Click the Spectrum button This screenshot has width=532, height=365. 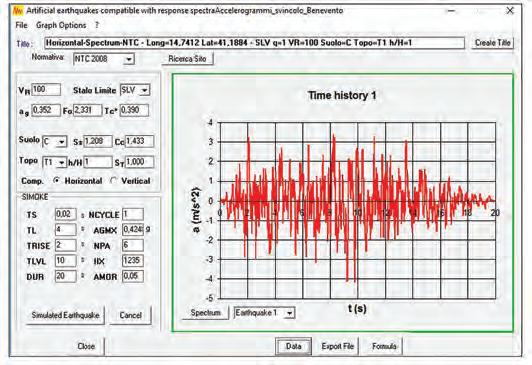click(x=205, y=312)
